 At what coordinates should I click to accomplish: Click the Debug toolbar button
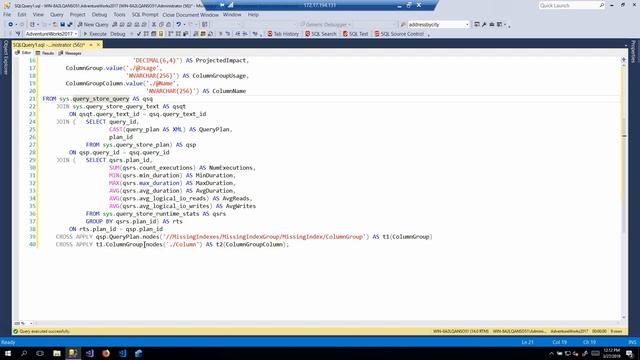[118, 34]
